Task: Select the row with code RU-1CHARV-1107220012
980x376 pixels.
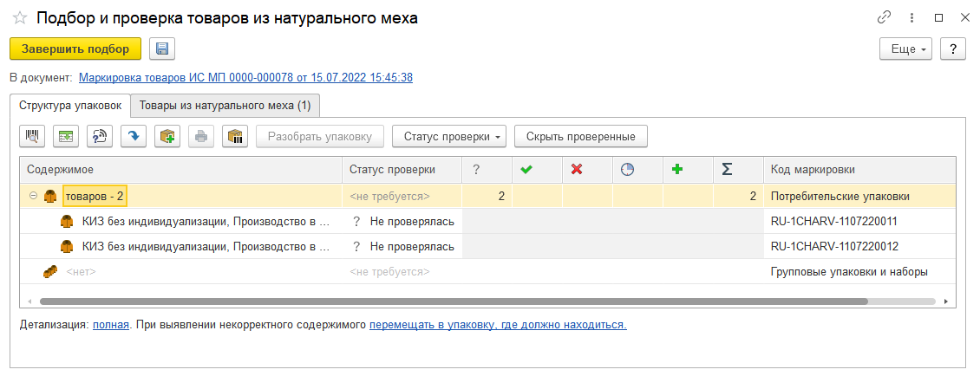Action: point(833,246)
